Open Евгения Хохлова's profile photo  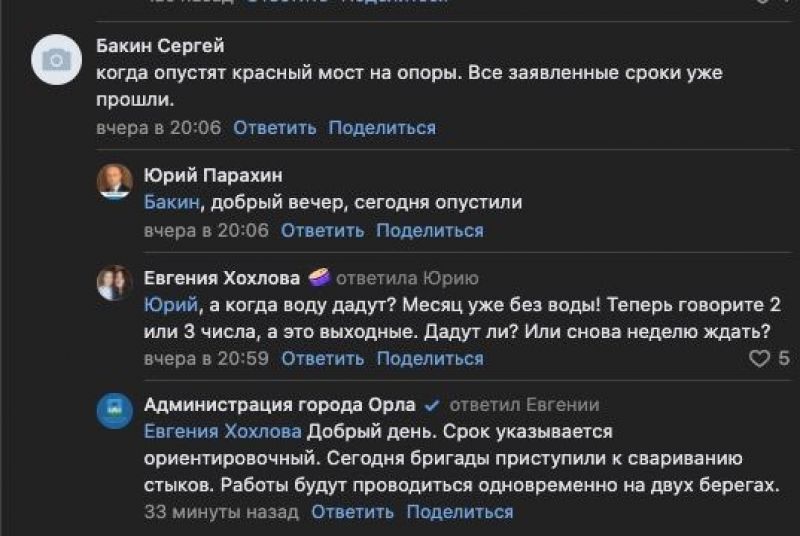coord(115,283)
